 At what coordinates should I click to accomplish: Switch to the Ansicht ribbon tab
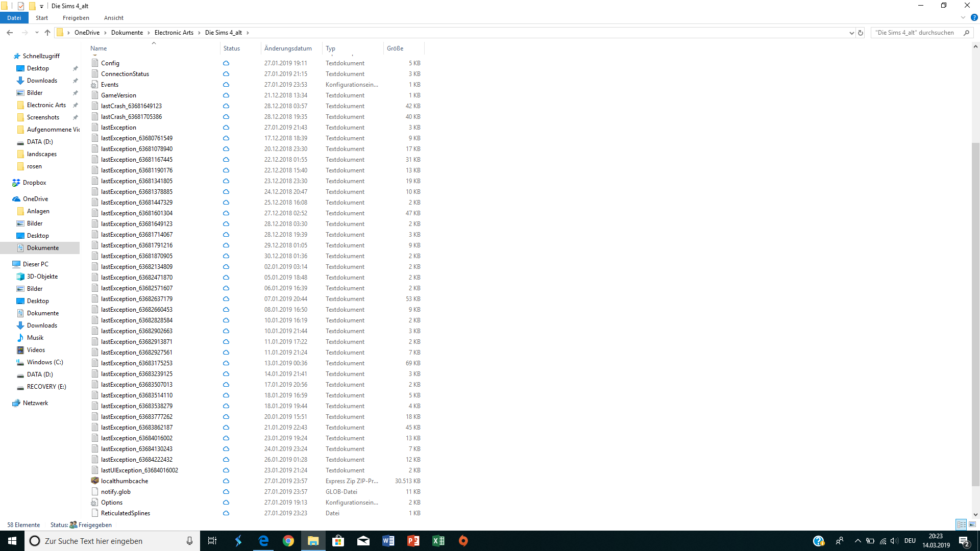(x=114, y=18)
